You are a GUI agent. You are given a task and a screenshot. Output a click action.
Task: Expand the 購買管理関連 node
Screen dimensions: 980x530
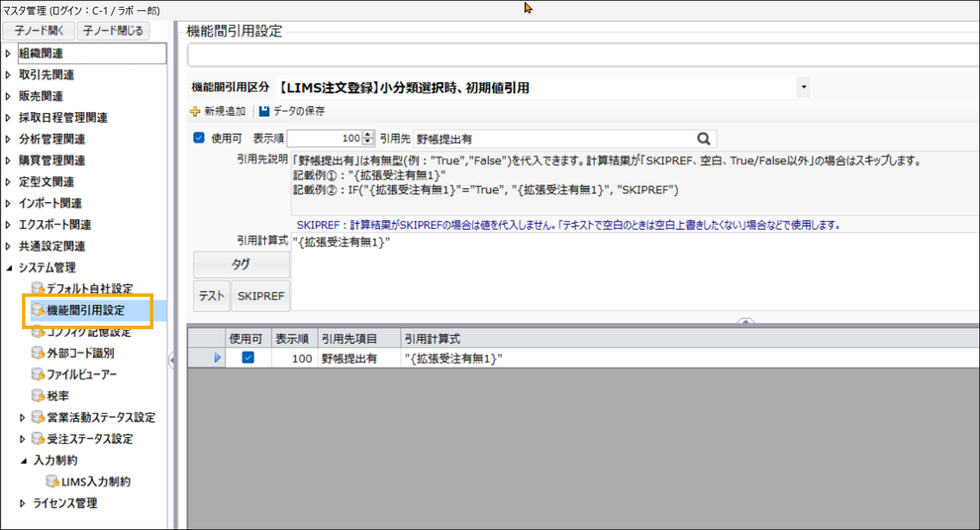[x=8, y=160]
